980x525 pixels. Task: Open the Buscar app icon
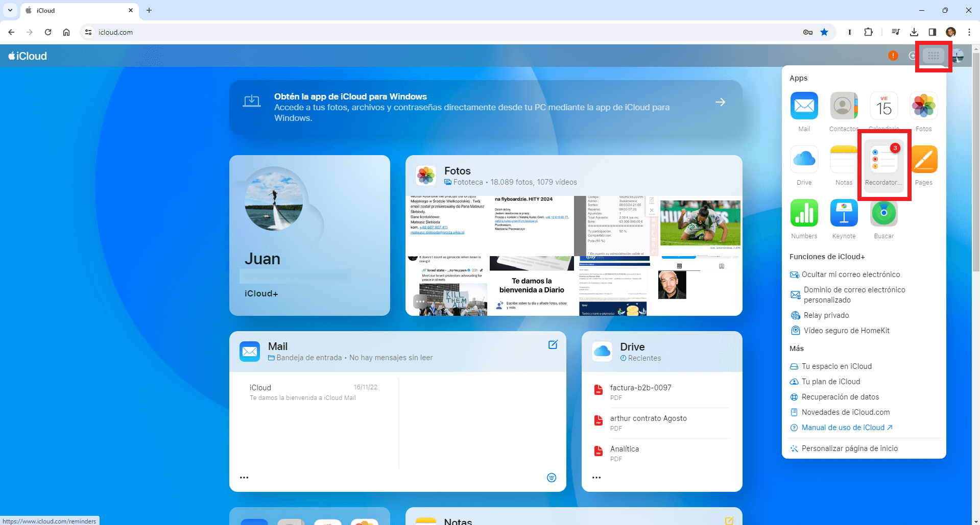[883, 213]
